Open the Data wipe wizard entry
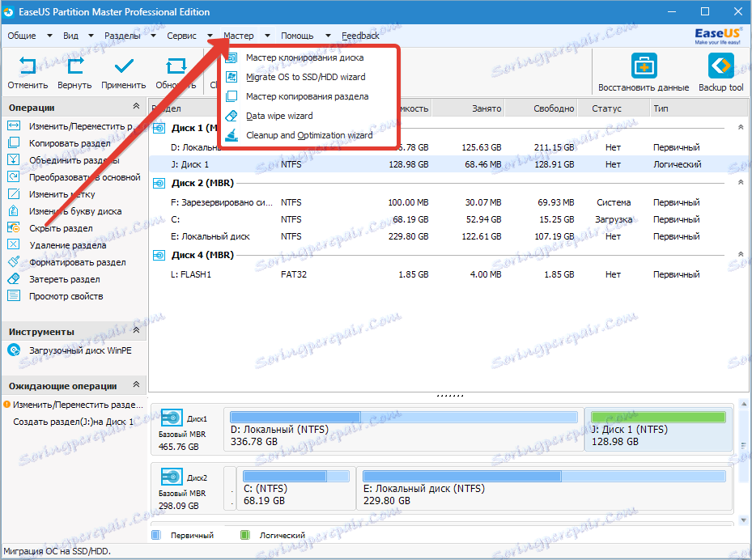The image size is (752, 560). [279, 116]
